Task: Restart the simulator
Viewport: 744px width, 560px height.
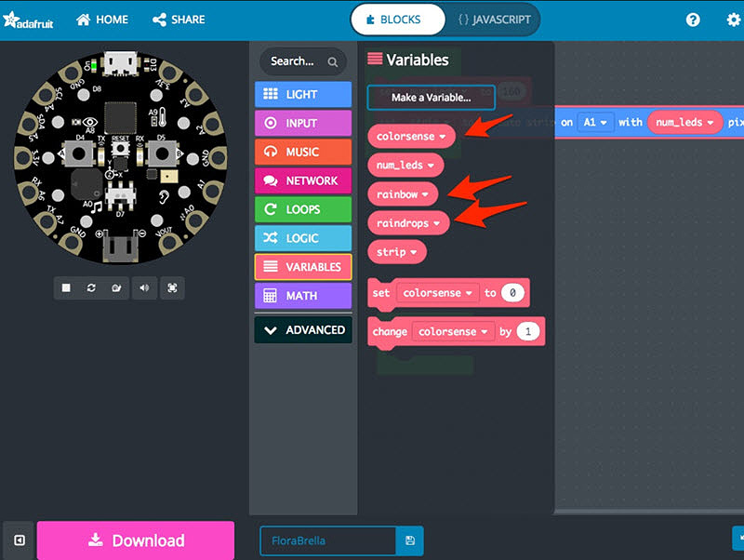Action: pyautogui.click(x=91, y=288)
